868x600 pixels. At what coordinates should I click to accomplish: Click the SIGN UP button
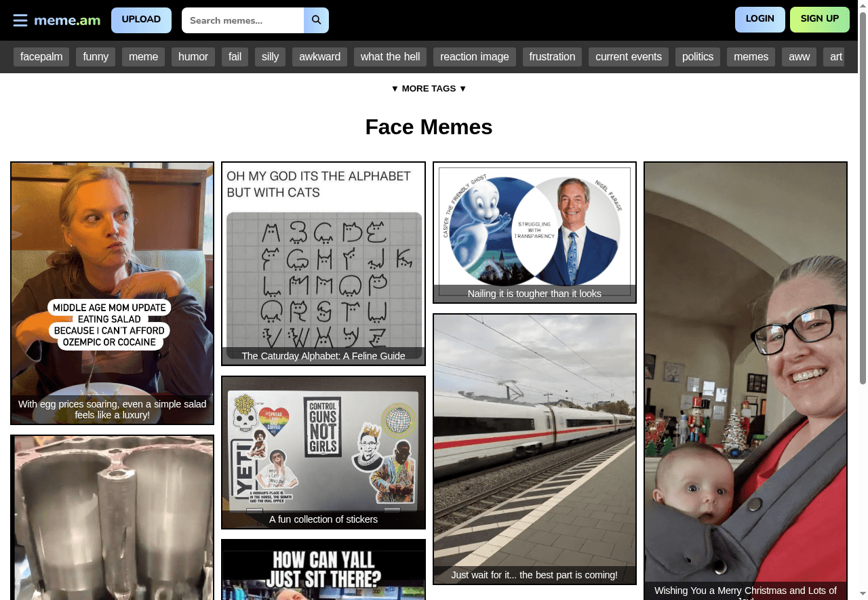click(x=819, y=19)
